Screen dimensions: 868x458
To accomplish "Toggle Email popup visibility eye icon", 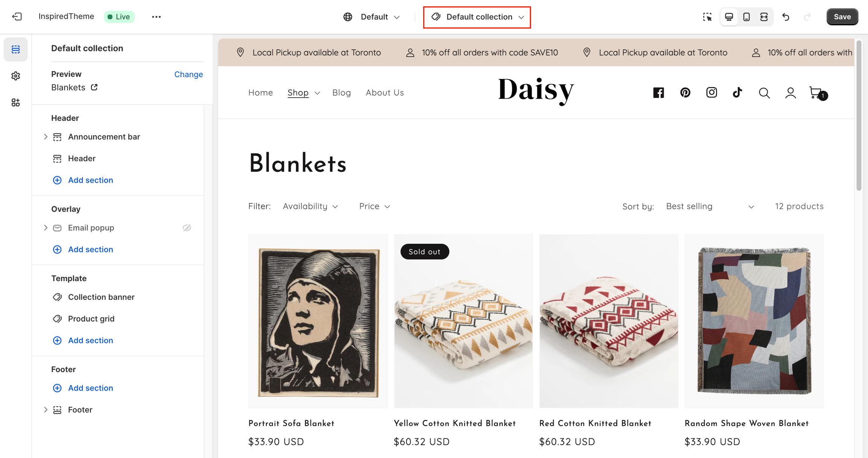I will [187, 228].
